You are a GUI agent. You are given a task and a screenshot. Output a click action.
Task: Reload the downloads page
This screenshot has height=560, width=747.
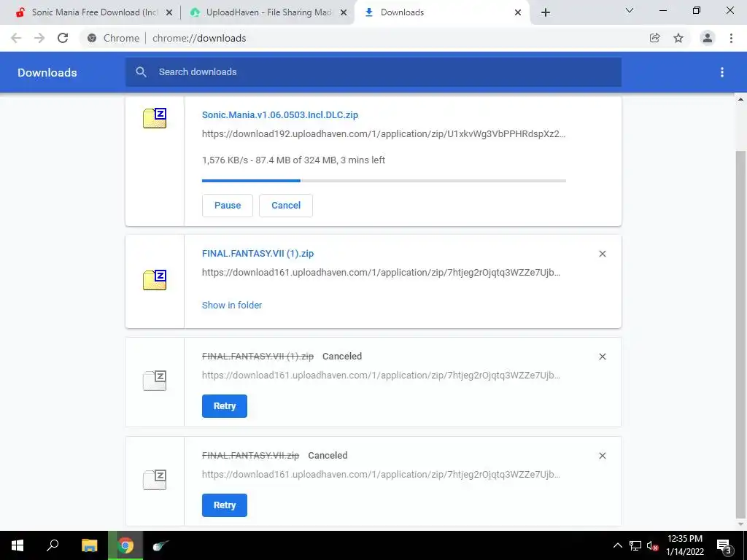click(x=63, y=38)
